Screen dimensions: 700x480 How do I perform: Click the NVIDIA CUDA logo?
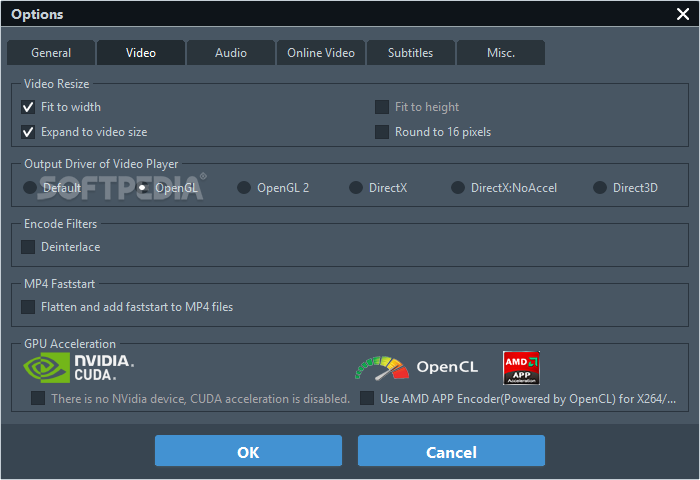pos(78,367)
